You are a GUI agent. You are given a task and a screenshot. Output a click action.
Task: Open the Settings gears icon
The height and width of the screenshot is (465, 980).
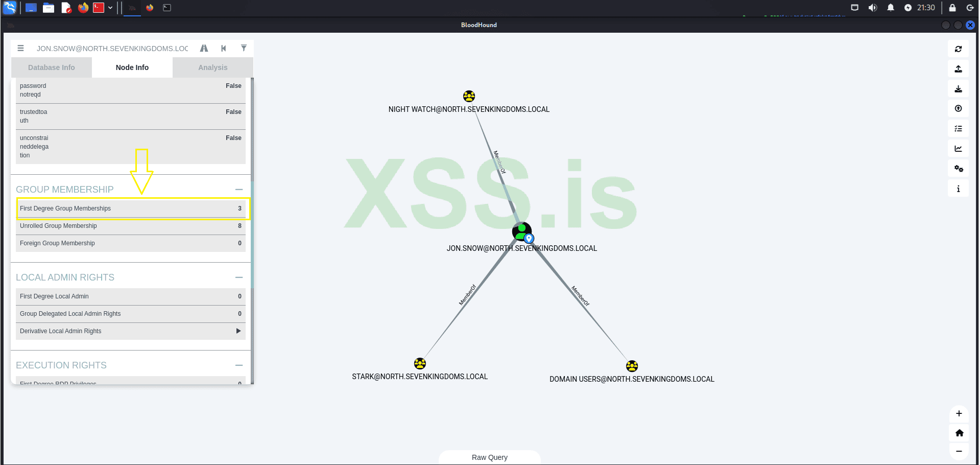(x=958, y=169)
